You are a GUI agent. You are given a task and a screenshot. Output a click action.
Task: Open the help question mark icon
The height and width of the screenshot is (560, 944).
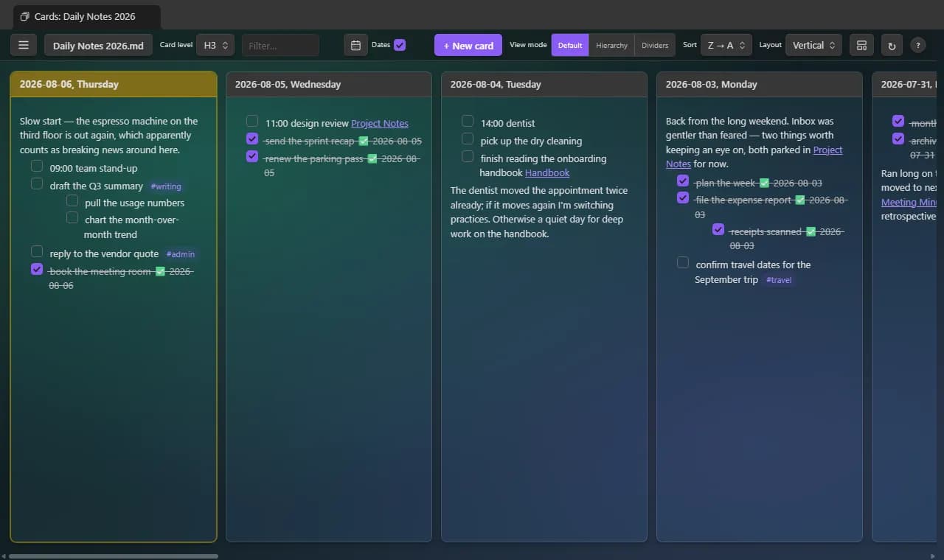click(918, 46)
